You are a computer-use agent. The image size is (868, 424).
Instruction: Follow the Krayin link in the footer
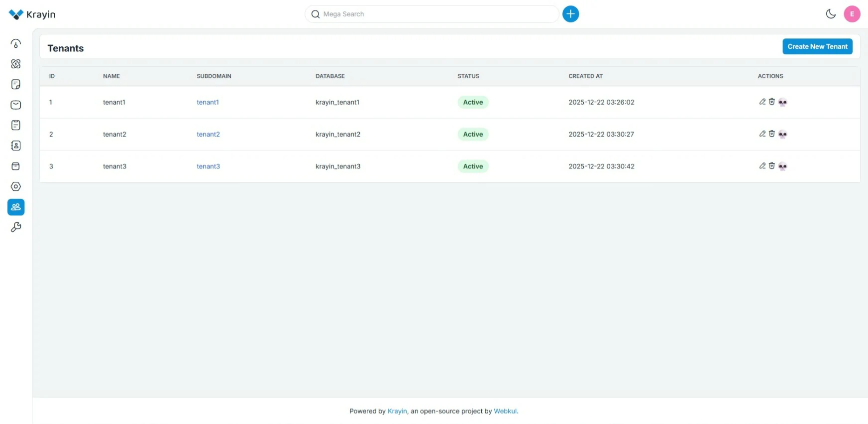click(x=397, y=411)
